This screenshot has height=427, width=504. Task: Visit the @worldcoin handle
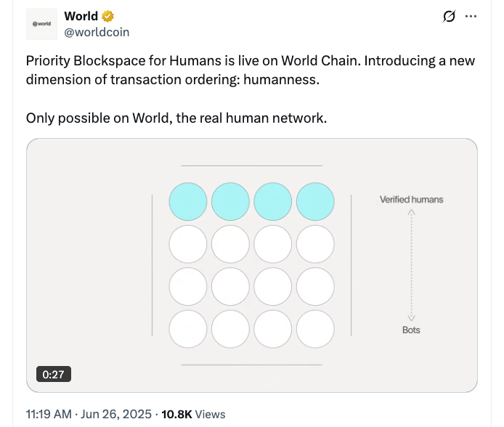97,32
